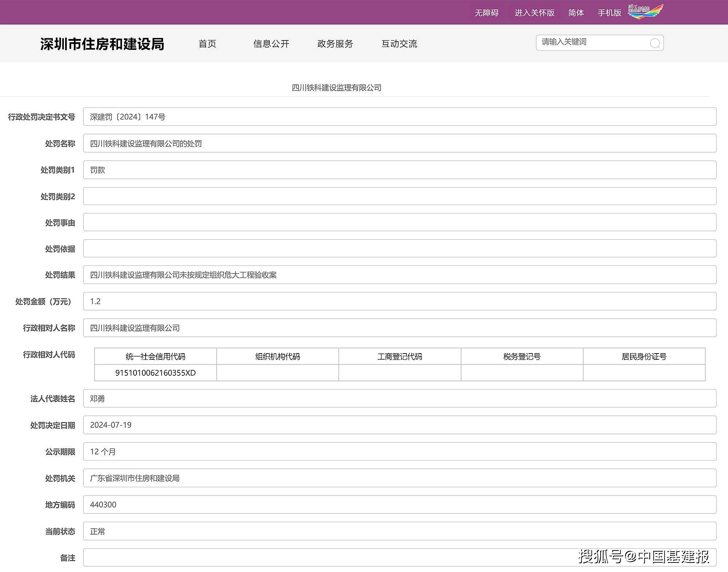Viewport: 728px width, 572px height.
Task: Open 信息公开 menu item
Action: tap(271, 44)
